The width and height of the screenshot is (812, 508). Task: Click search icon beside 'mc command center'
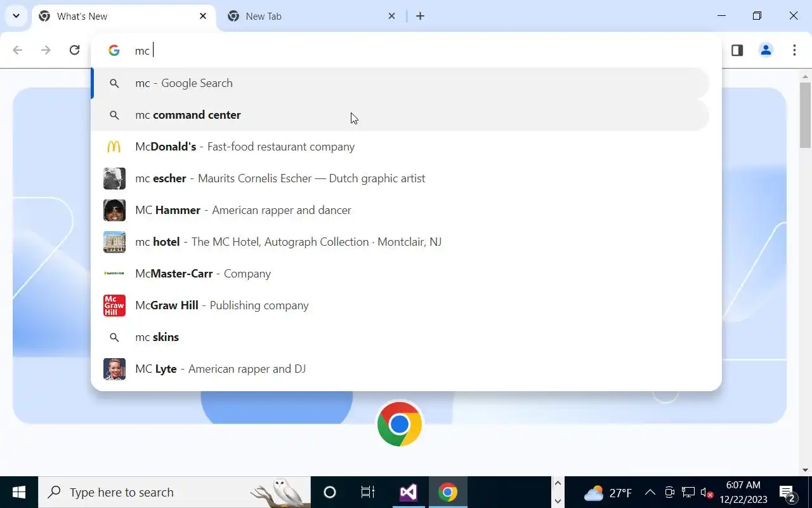114,115
